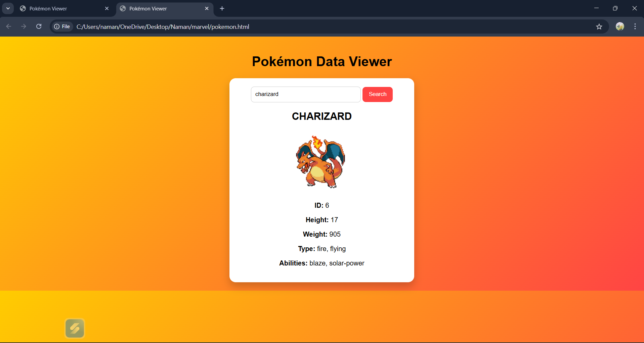The width and height of the screenshot is (644, 343).
Task: Select the second Pokémon Viewer tab
Action: 165,9
